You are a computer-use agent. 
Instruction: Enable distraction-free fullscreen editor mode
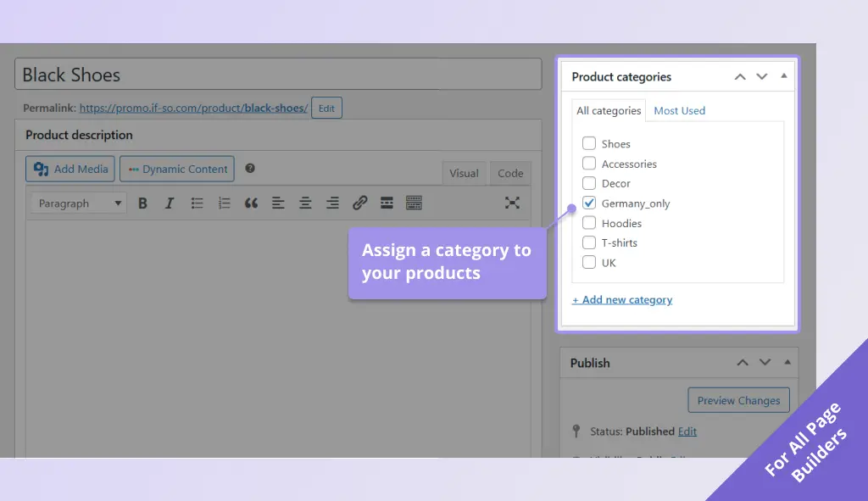click(x=512, y=203)
